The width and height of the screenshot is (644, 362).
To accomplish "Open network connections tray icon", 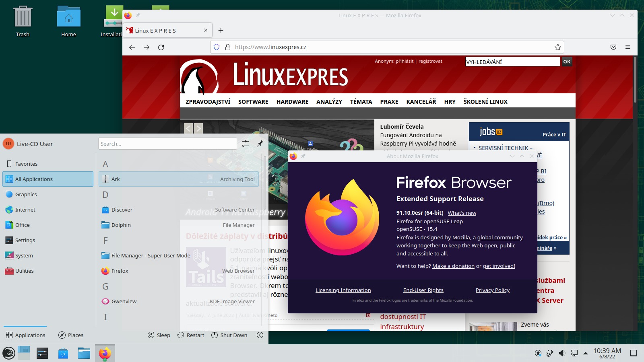I will [x=574, y=353].
